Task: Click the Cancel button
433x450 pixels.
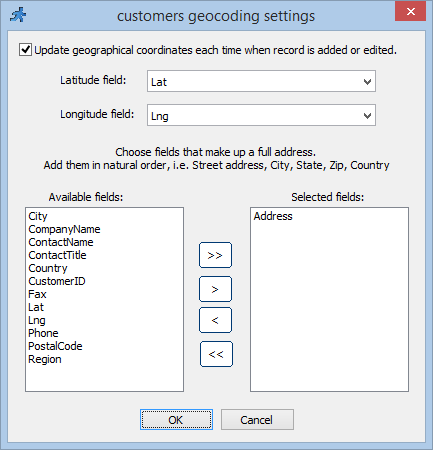Action: click(257, 420)
